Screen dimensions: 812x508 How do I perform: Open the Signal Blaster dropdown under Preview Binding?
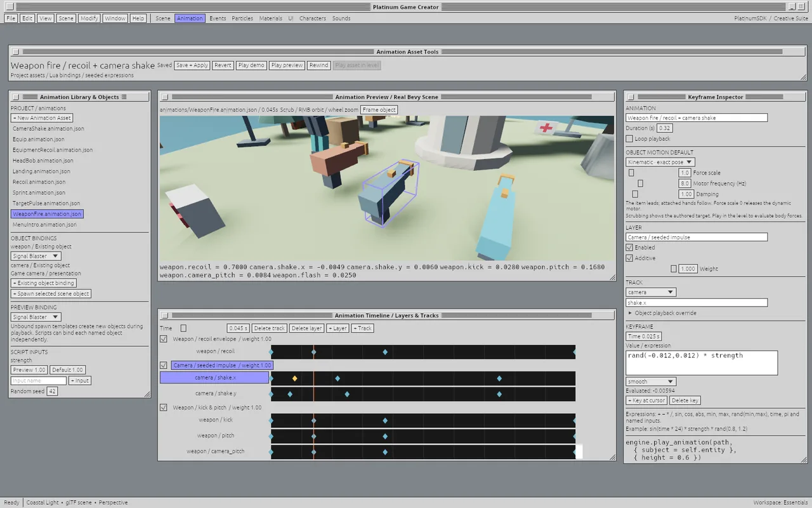(x=36, y=317)
